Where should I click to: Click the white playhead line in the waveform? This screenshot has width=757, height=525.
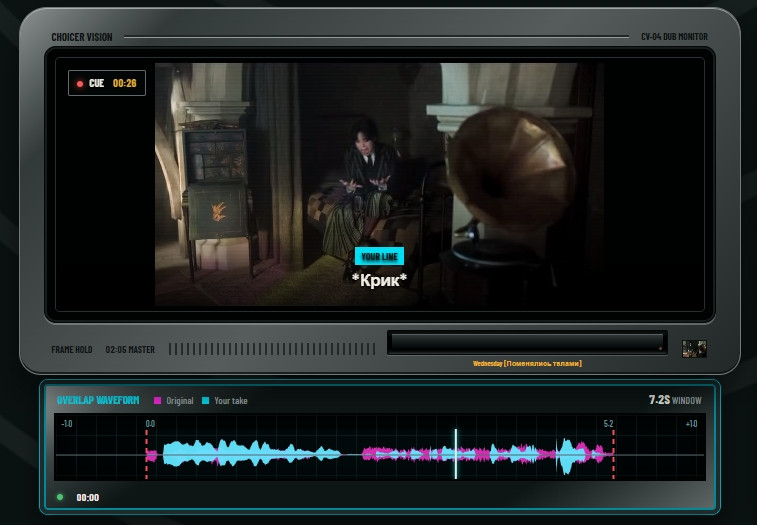[456, 454]
